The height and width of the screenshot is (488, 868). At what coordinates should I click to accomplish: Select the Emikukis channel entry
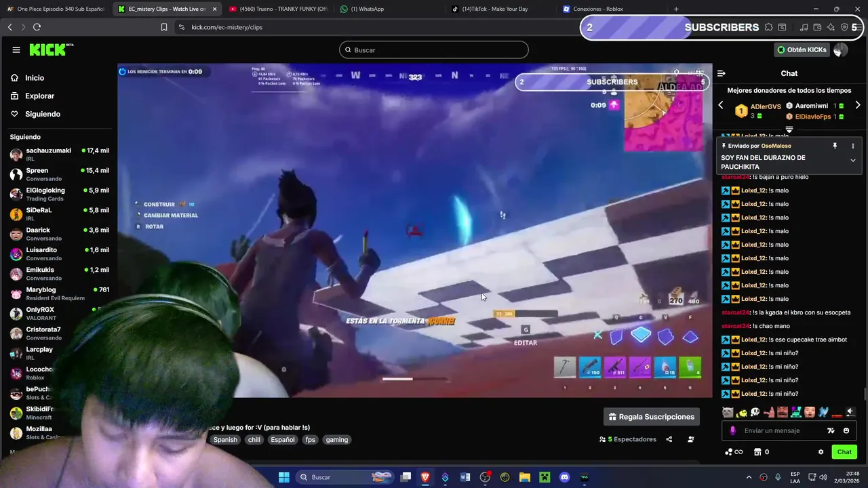point(60,274)
